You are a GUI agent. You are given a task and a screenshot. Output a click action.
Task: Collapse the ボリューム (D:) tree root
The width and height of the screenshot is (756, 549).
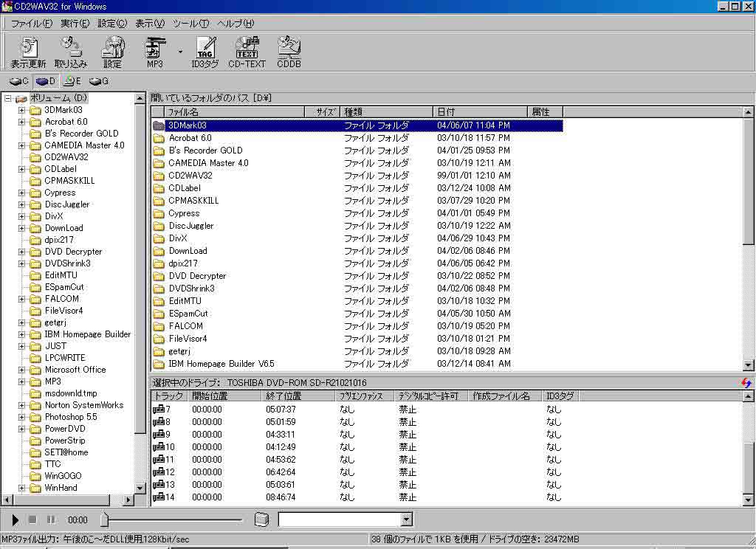tap(7, 98)
